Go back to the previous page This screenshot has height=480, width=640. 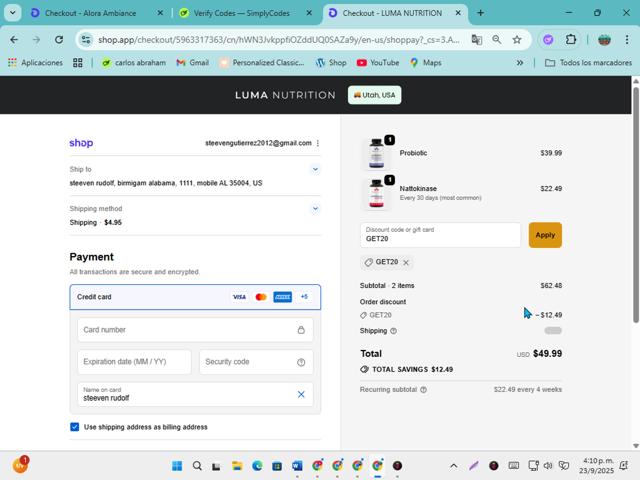[x=14, y=40]
